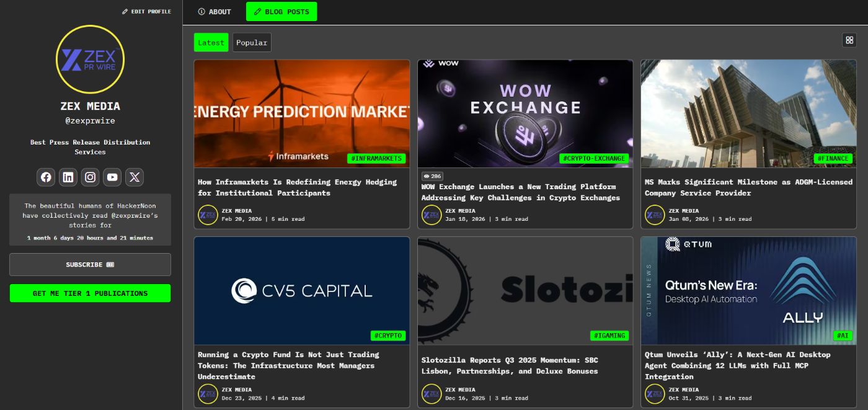Open the YouTube social icon
The image size is (868, 410).
pos(112,177)
